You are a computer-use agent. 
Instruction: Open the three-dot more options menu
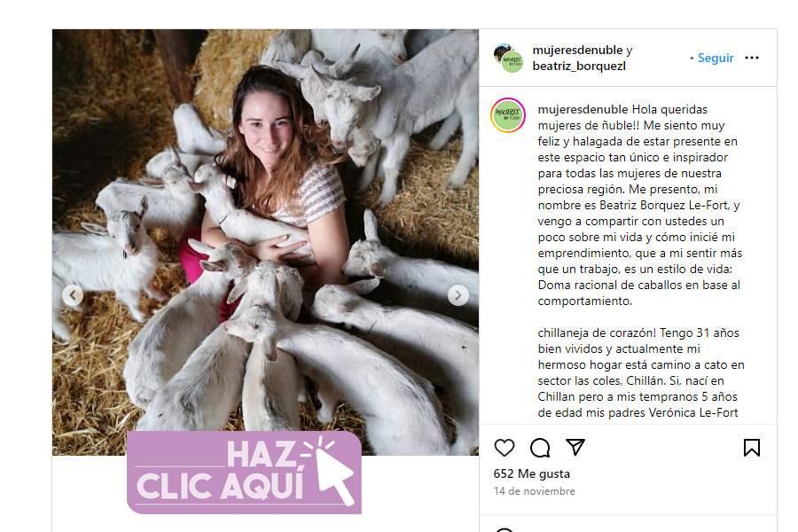tap(752, 58)
